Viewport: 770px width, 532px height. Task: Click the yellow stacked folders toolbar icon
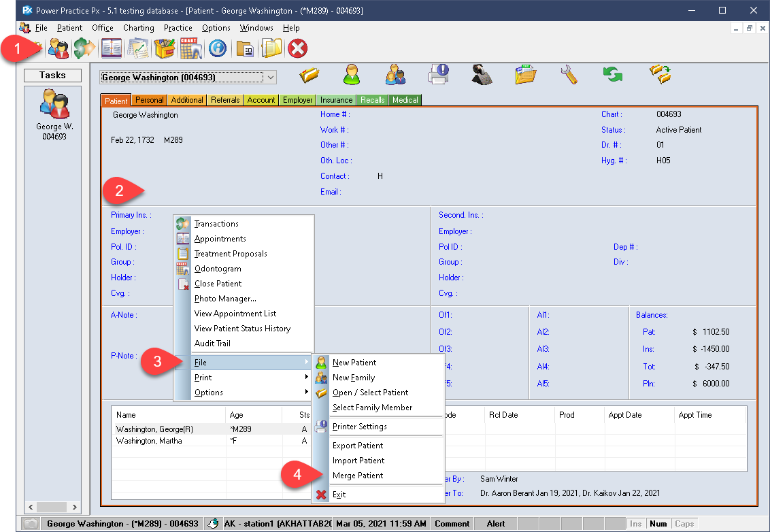point(271,48)
